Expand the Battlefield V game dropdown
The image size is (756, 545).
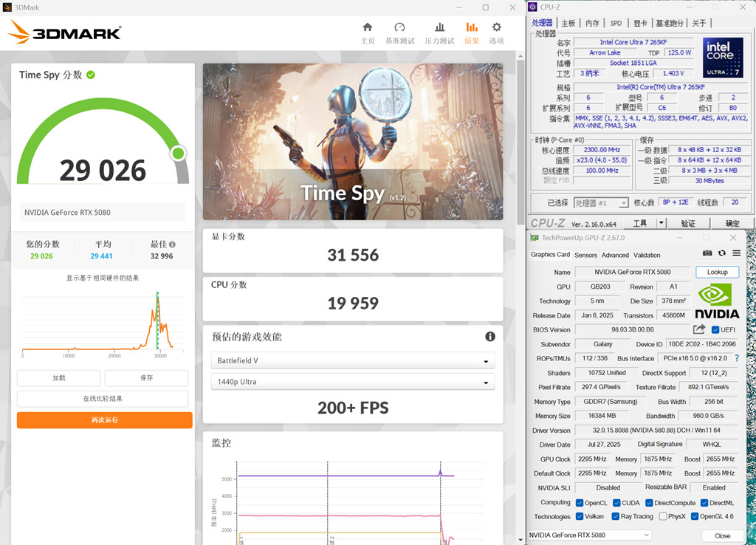(353, 361)
